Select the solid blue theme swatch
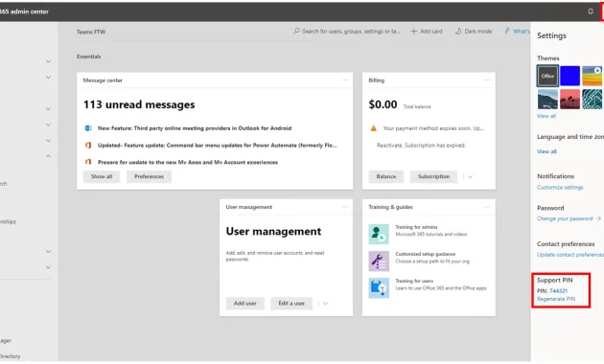This screenshot has height=364, width=604. coord(569,76)
